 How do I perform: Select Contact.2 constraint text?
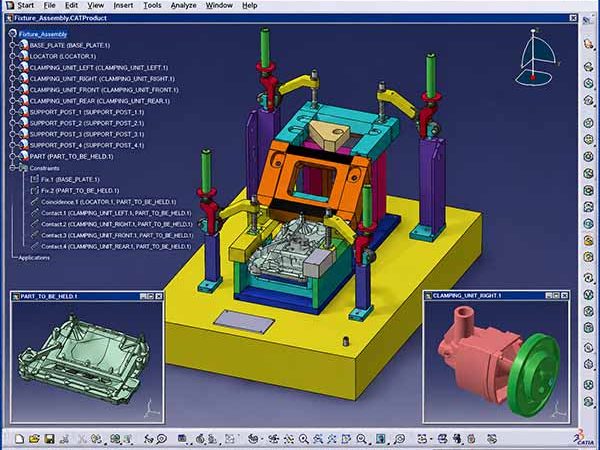pos(117,224)
